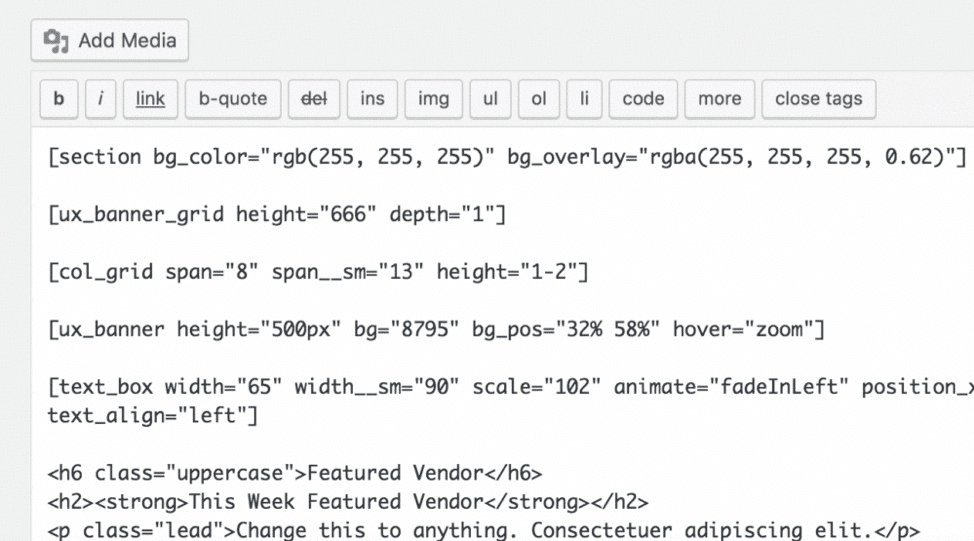The width and height of the screenshot is (974, 541).
Task: Place cursor on the Featured Vendor h6 line
Action: tap(294, 473)
